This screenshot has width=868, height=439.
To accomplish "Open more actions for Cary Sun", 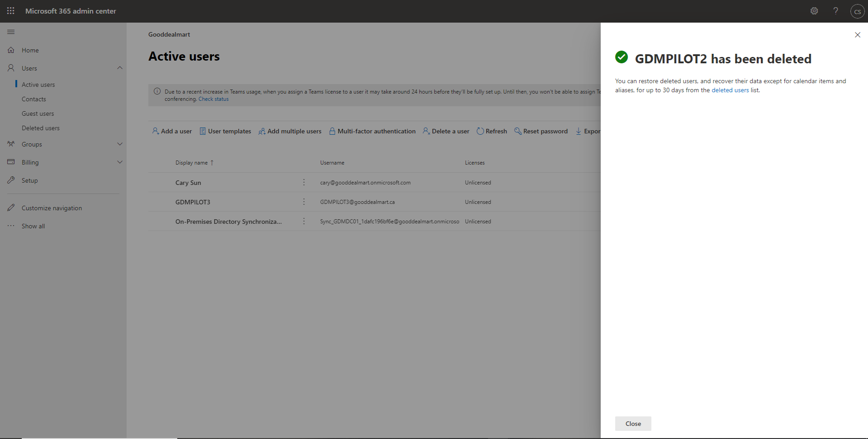I will coord(304,182).
